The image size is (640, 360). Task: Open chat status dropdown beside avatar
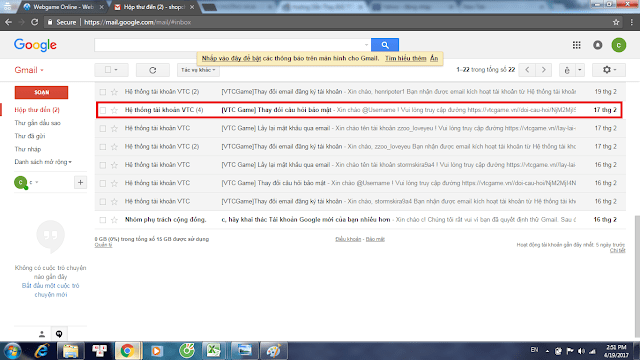click(x=37, y=182)
